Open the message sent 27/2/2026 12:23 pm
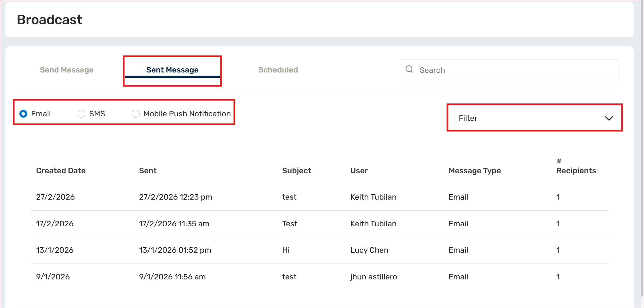This screenshot has width=644, height=308. pos(176,197)
